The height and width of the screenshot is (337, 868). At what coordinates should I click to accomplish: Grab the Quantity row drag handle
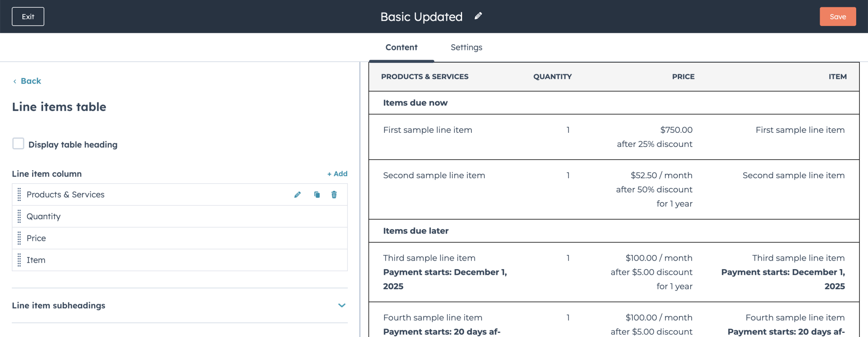click(x=19, y=216)
